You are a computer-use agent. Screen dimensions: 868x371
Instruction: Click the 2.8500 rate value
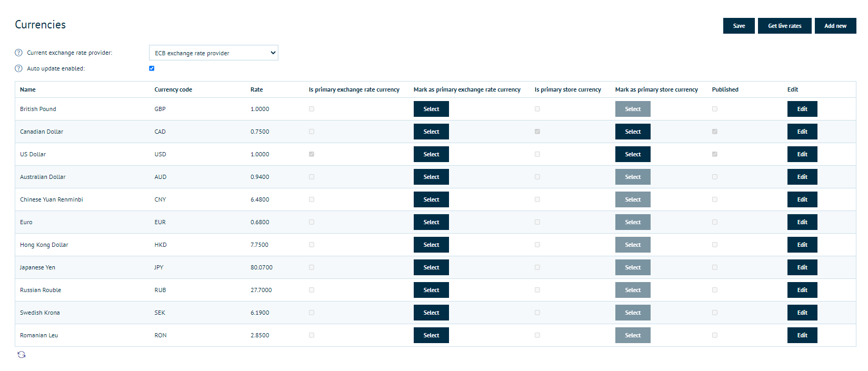[x=260, y=335]
